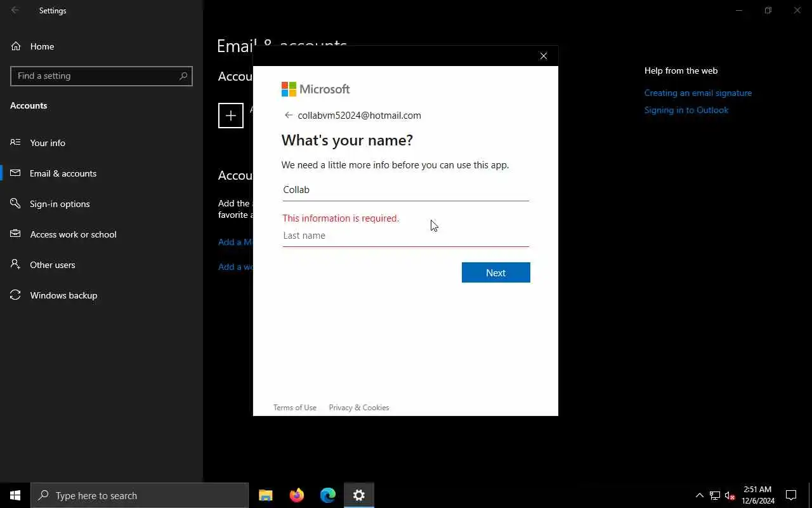Click the Next button
Viewport: 812px width, 508px height.
(496, 272)
